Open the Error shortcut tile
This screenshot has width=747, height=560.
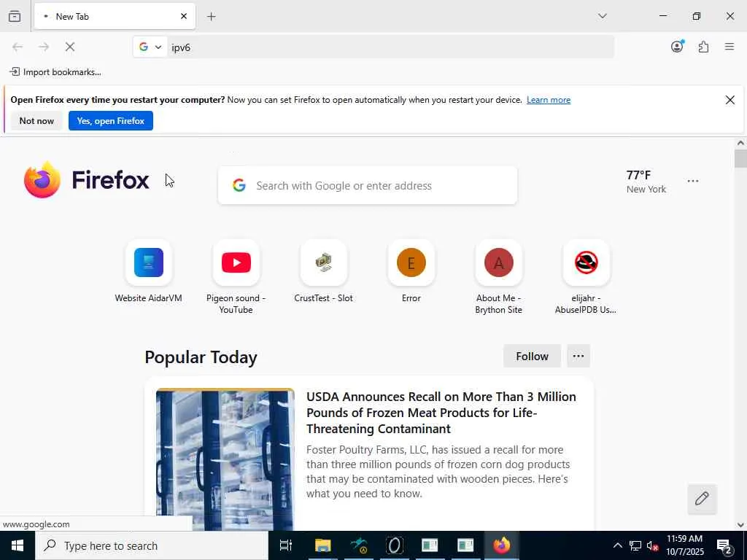[x=411, y=273]
